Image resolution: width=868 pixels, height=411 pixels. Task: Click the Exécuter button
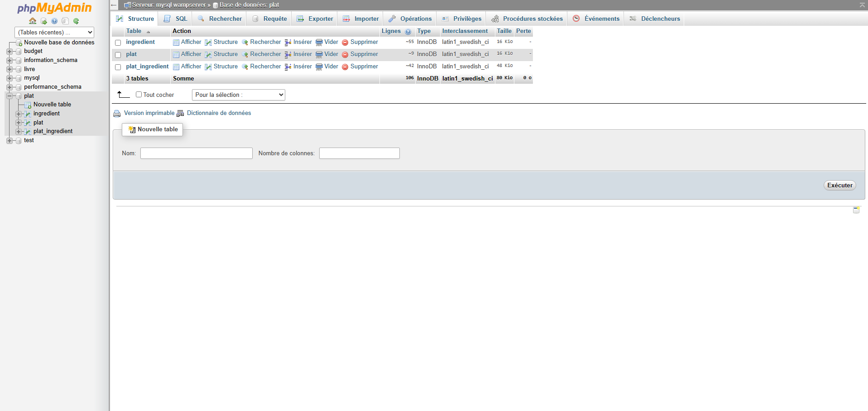point(839,185)
